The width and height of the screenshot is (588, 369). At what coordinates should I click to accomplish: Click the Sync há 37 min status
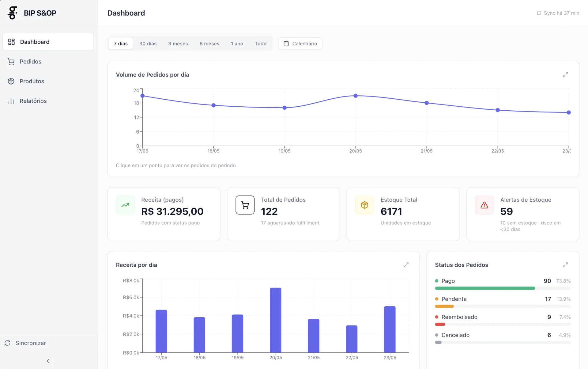pos(558,13)
